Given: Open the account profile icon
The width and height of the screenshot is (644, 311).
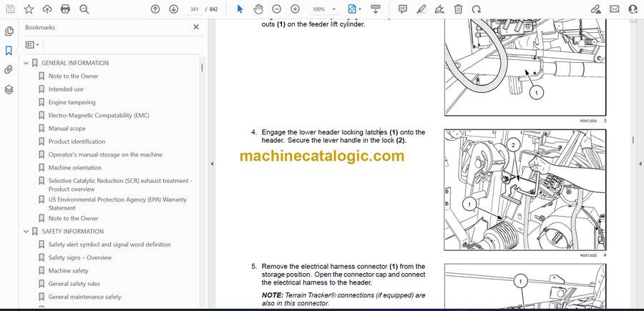Looking at the screenshot, I should [633, 9].
